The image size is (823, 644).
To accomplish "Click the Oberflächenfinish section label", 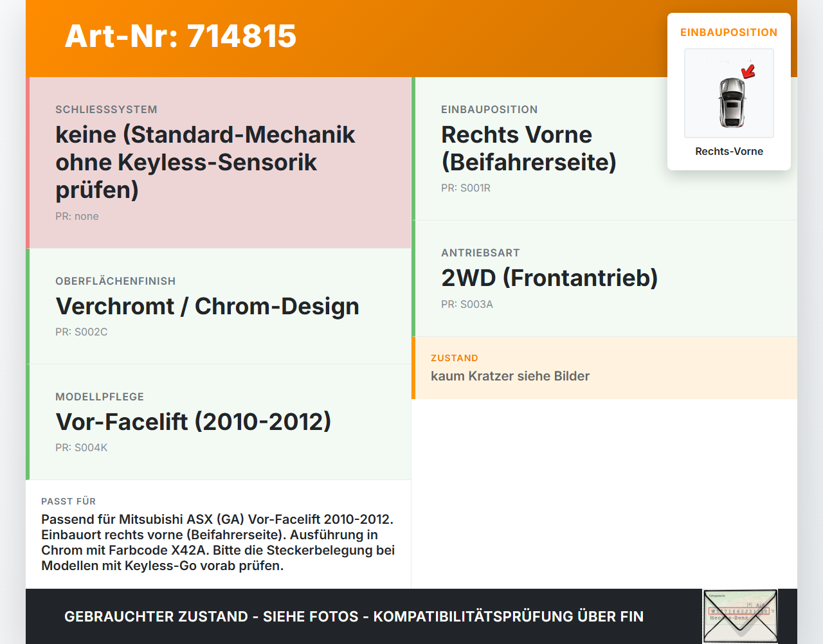I will click(116, 282).
